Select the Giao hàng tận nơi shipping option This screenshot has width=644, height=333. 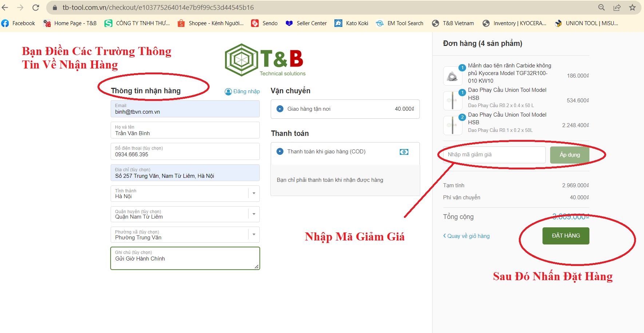coord(280,109)
